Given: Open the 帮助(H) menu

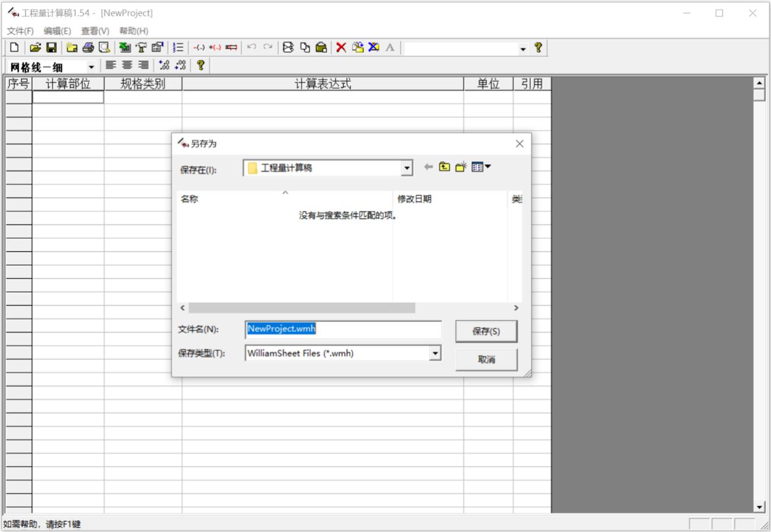Looking at the screenshot, I should pos(133,31).
